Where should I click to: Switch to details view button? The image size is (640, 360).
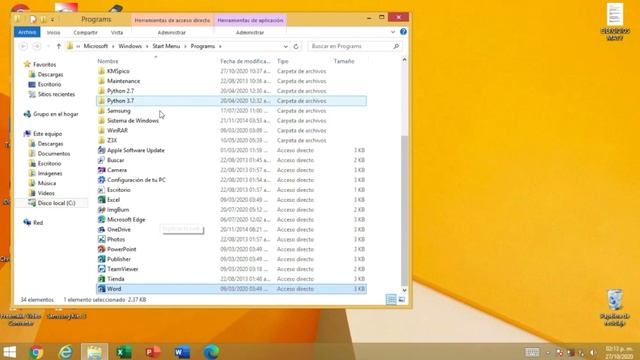tap(391, 300)
